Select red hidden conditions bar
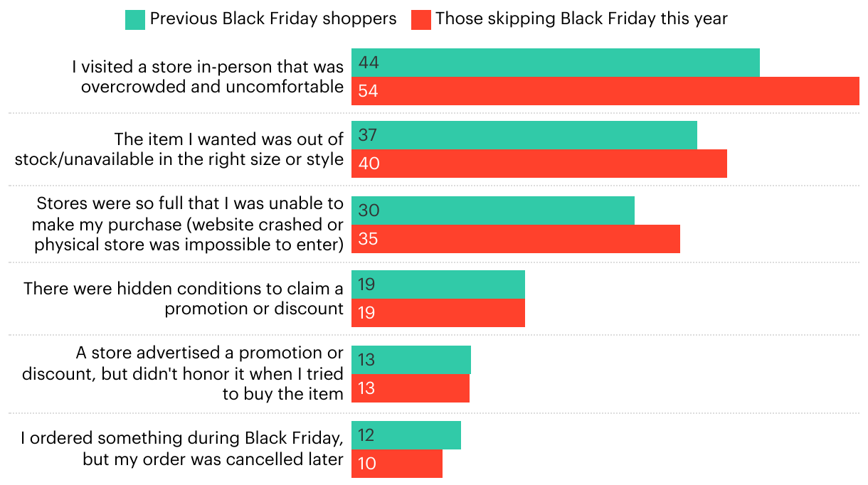Screen dimensions: 868x485 click(x=438, y=313)
